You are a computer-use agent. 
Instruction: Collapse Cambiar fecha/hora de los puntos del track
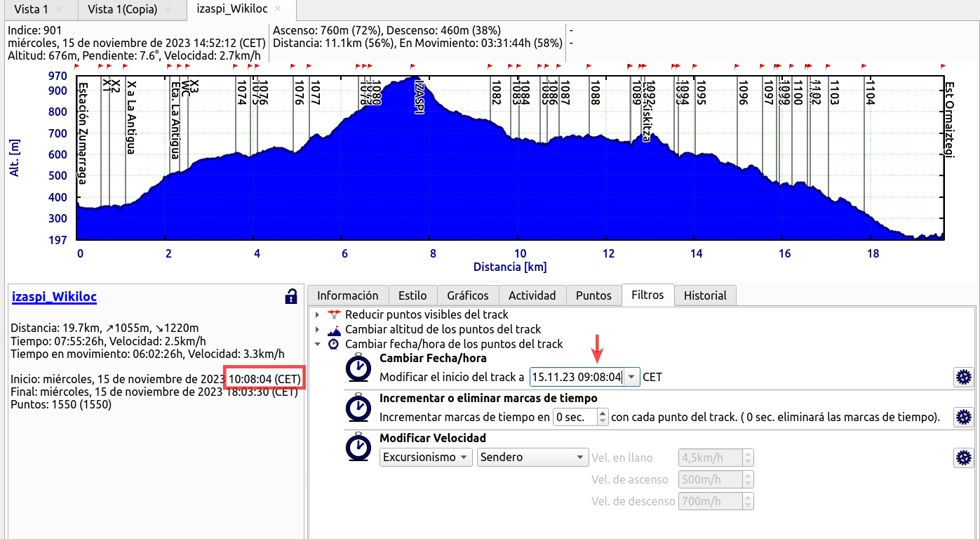point(317,344)
